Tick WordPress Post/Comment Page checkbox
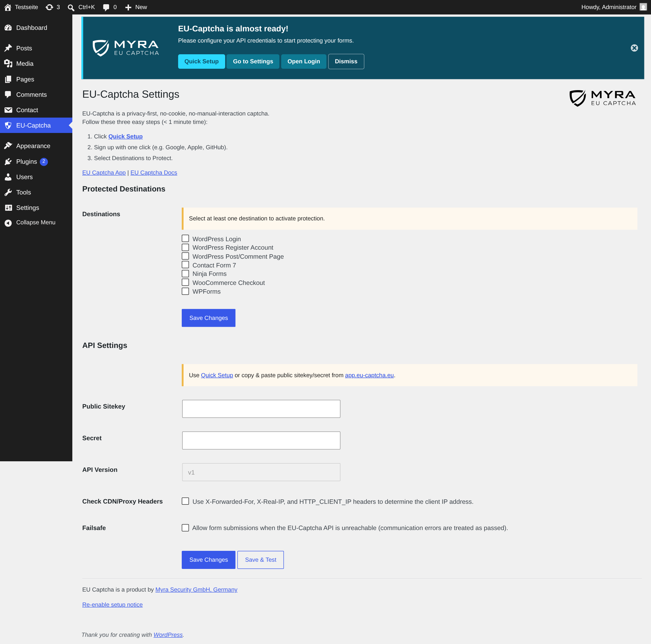651x644 pixels. (x=185, y=256)
